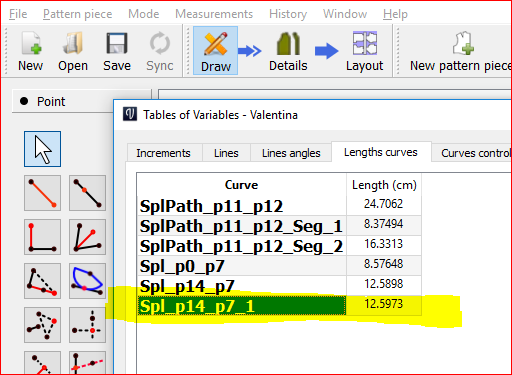Open the Pattern piece menu

(77, 14)
